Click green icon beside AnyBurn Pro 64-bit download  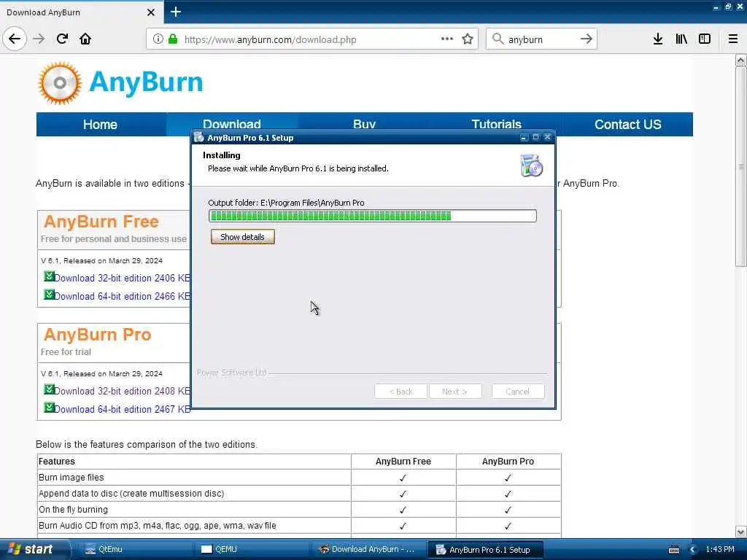click(49, 407)
